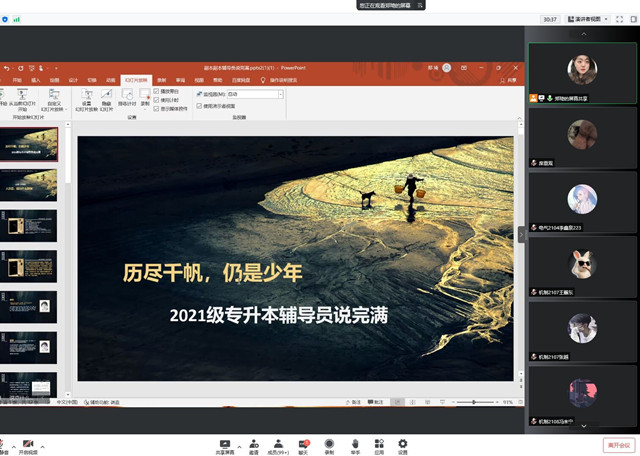This screenshot has width=640, height=456.
Task: Open the Apps icon in the meeting toolbar
Action: tap(379, 444)
